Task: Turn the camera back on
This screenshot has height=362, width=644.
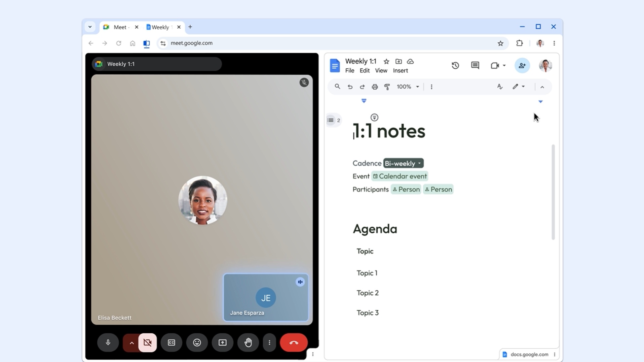Action: (x=148, y=342)
